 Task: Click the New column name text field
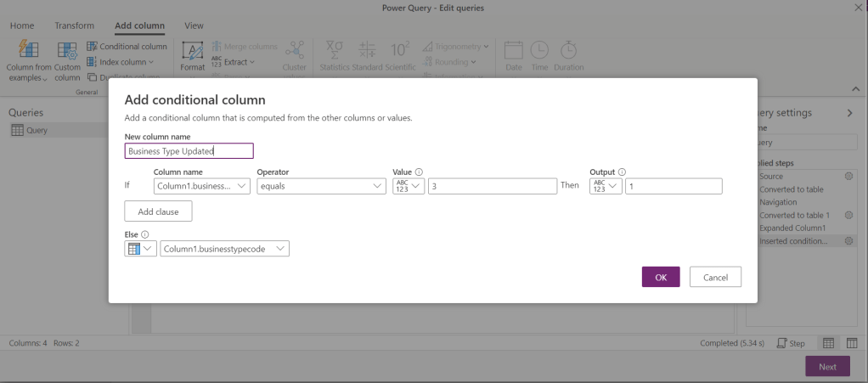189,151
